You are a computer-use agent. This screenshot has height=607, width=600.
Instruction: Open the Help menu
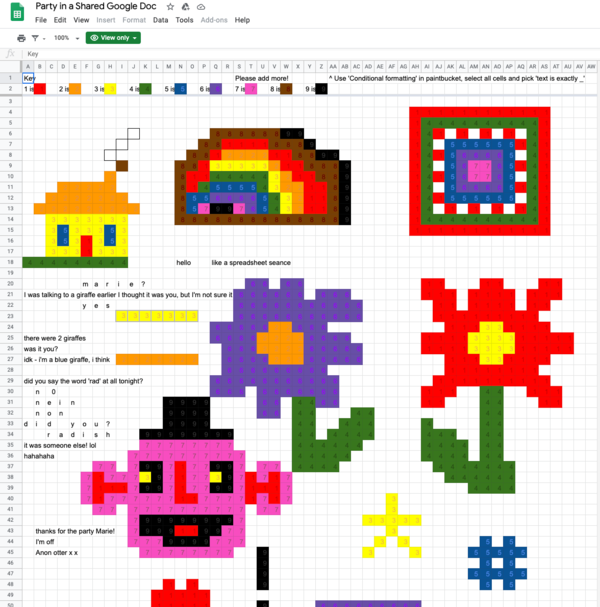[x=242, y=20]
